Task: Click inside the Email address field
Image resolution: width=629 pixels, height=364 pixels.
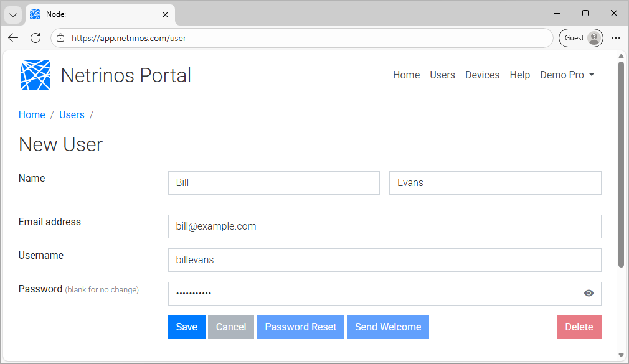Action: pyautogui.click(x=384, y=226)
